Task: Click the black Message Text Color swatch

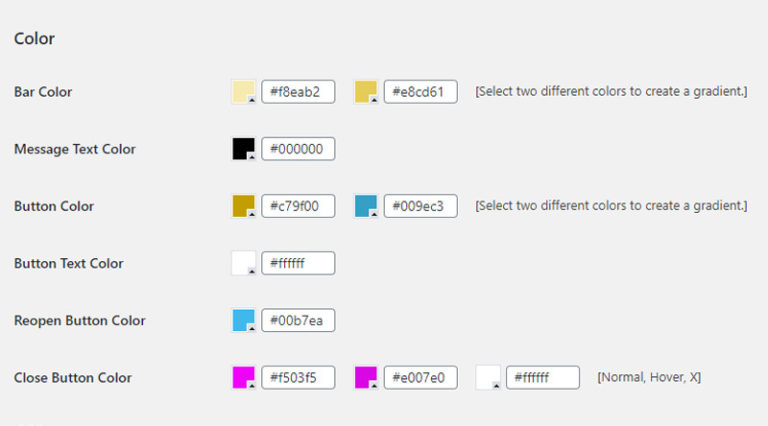Action: [x=244, y=149]
